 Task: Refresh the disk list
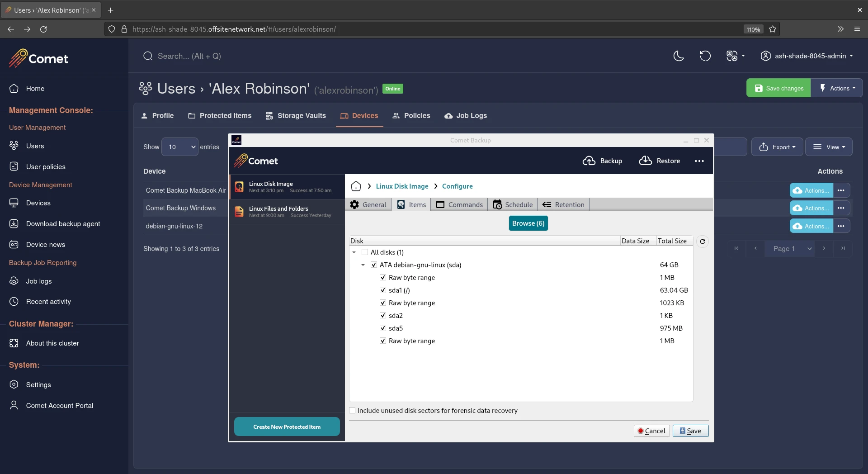click(703, 242)
